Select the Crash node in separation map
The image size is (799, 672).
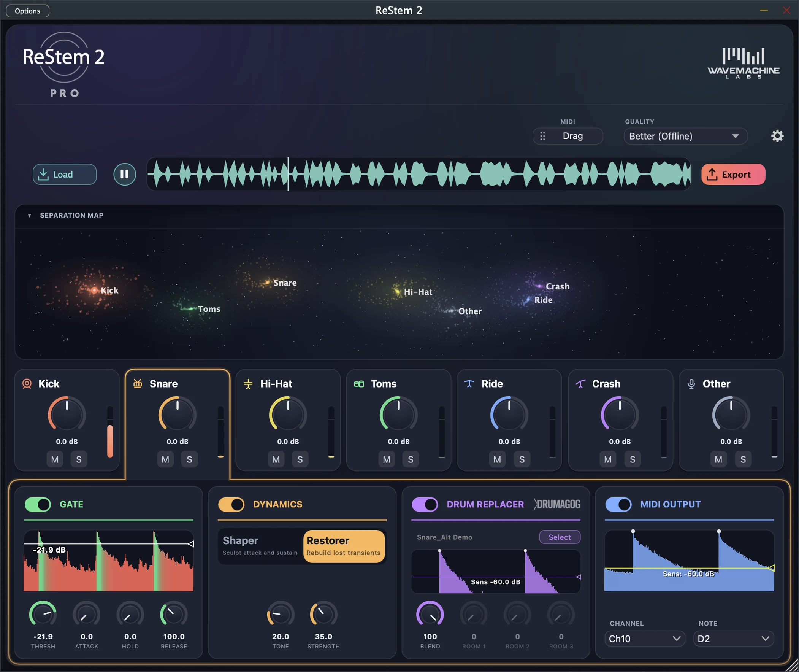point(539,286)
